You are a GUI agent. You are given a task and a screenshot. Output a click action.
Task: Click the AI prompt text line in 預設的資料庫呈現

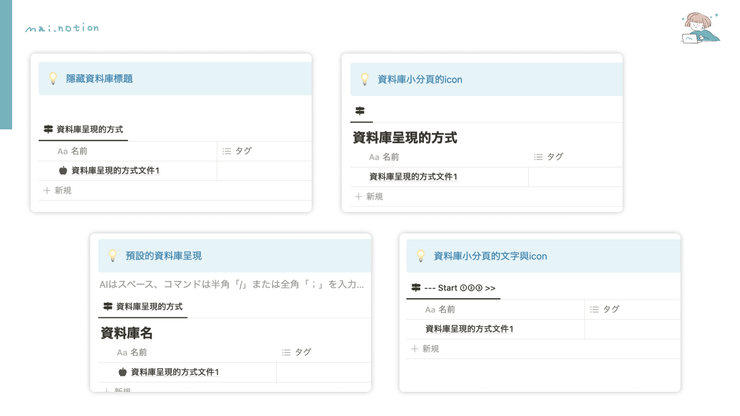[x=231, y=285]
